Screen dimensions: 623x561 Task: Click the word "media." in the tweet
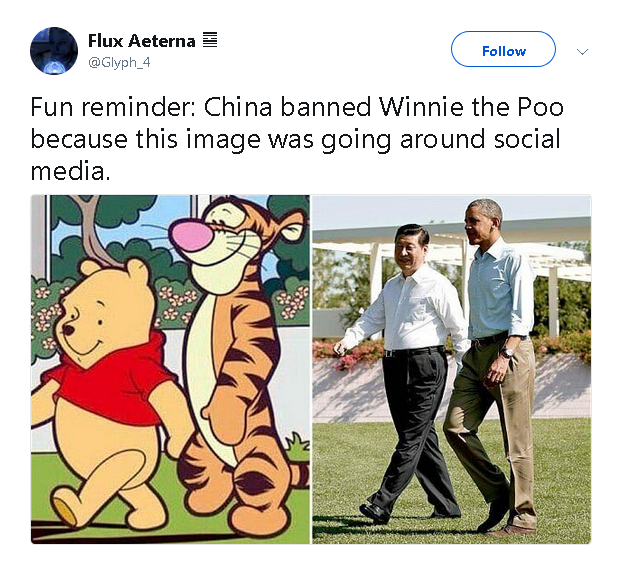(70, 172)
